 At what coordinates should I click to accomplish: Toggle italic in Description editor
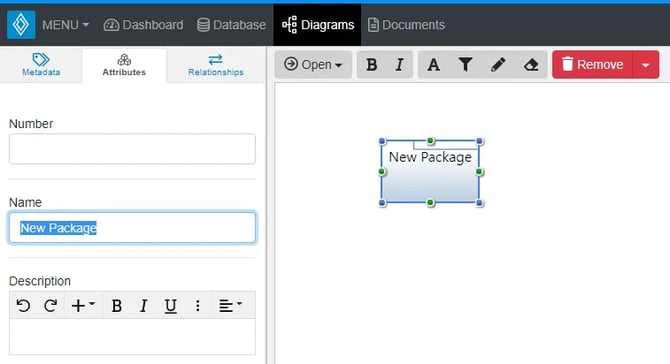coord(144,305)
